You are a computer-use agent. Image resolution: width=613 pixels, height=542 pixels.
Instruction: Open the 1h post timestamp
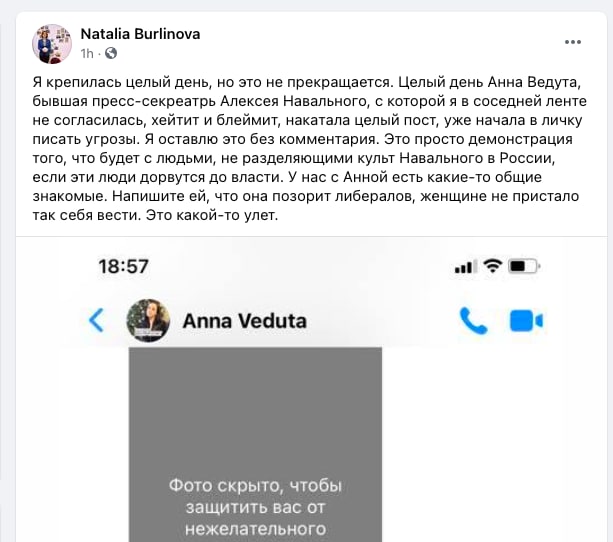coord(87,53)
